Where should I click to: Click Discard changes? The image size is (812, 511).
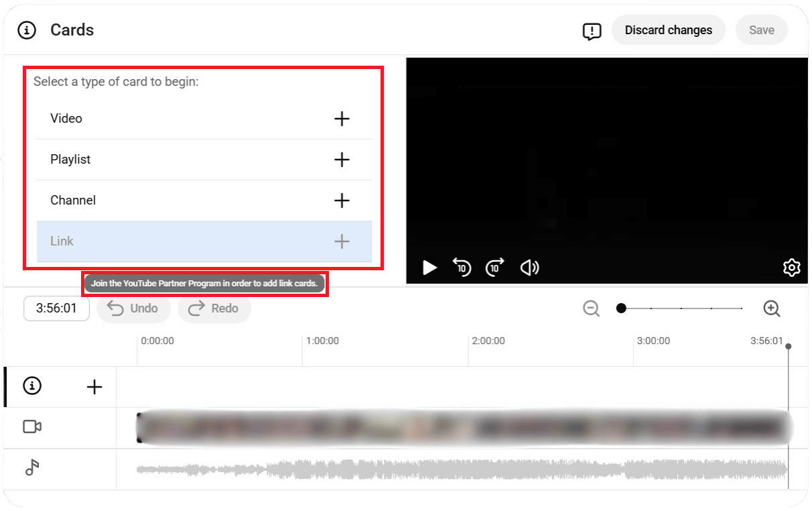pos(668,30)
